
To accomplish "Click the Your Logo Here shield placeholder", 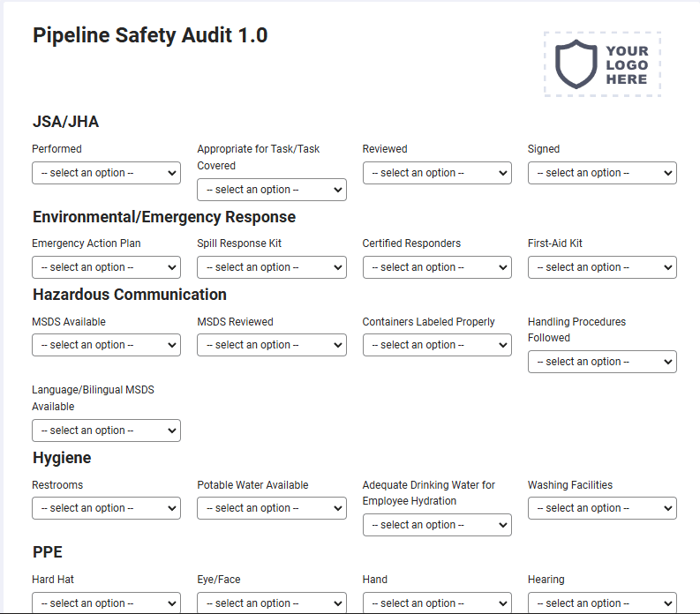I will [602, 64].
